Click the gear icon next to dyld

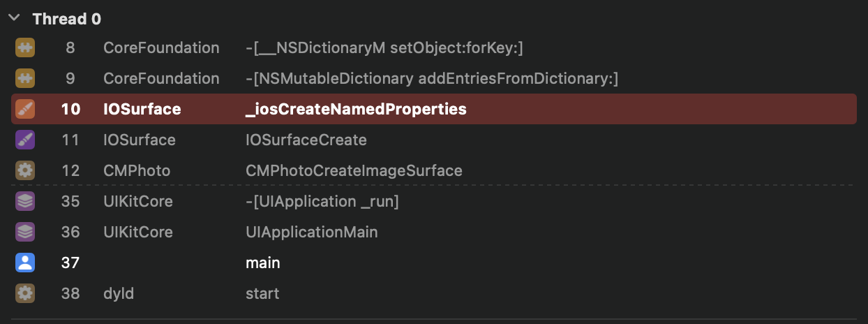(25, 294)
